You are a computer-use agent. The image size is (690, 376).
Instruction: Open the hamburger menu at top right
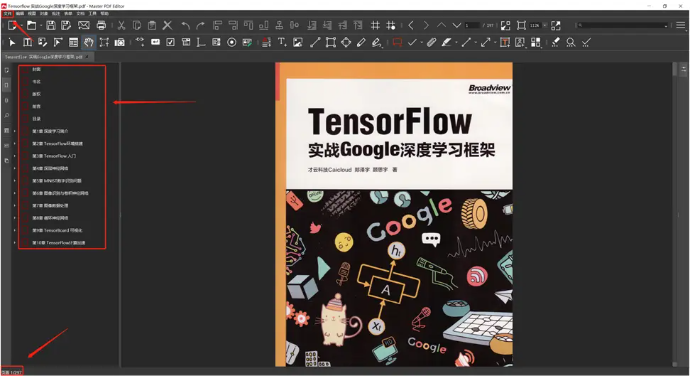[x=681, y=26]
